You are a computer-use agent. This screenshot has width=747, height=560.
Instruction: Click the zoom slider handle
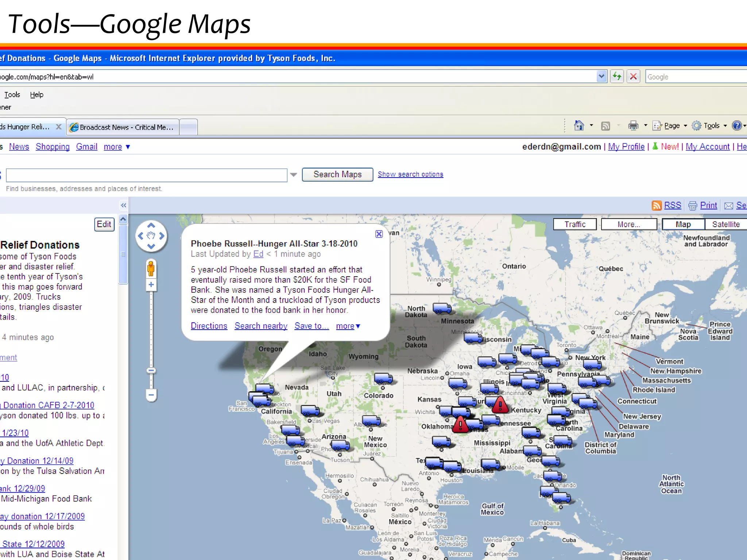151,370
